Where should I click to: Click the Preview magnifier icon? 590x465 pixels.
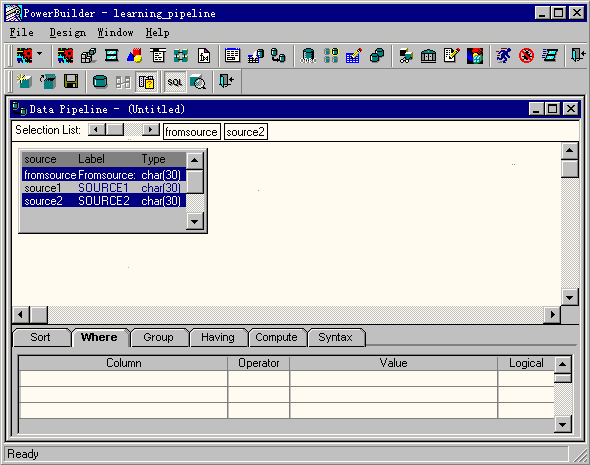[198, 82]
